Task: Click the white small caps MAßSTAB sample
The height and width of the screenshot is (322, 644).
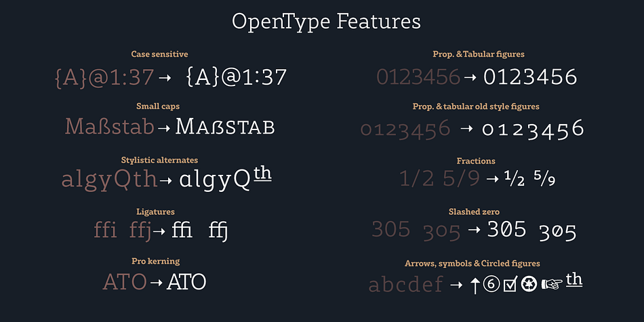Action: 224,127
